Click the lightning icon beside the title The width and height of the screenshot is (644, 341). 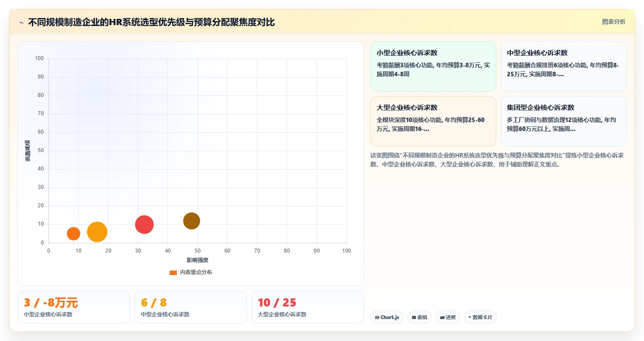[21, 22]
